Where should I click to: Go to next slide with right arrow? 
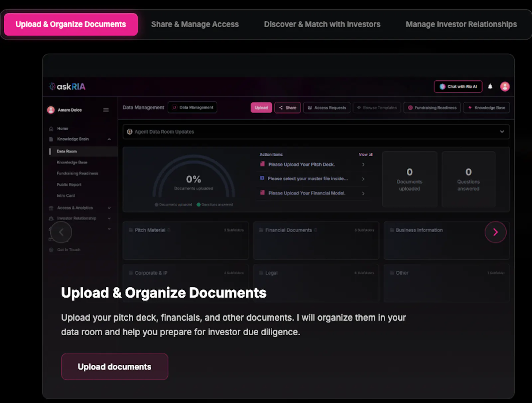tap(495, 232)
